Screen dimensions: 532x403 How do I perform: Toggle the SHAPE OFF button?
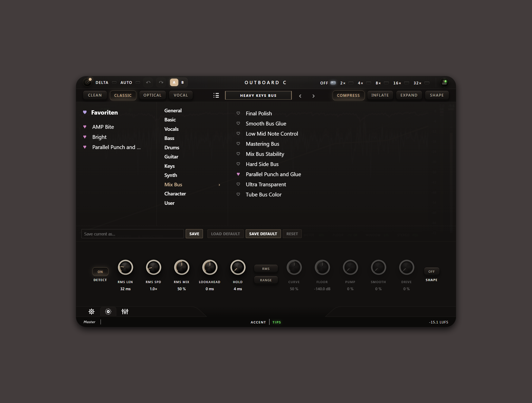click(x=432, y=271)
